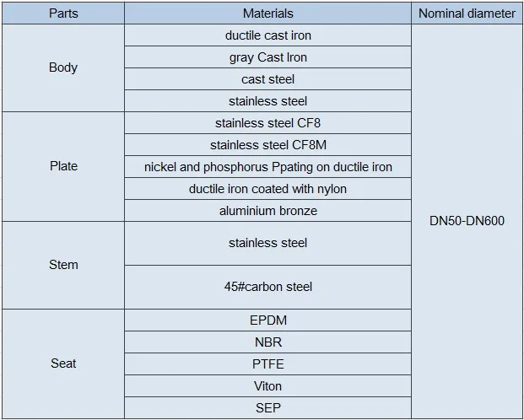Viewport: 524px width, 420px height.
Task: Select the cast steel cell
Action: point(267,79)
